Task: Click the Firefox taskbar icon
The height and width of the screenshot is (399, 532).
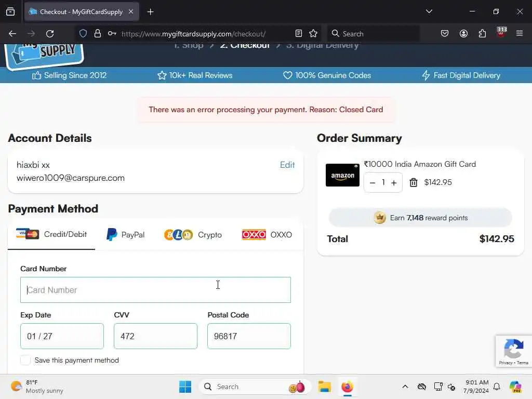Action: point(347,387)
